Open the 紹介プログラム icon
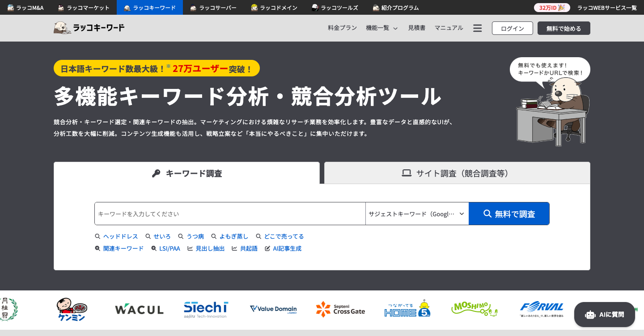Viewport: 644px width, 336px height. [x=375, y=7]
